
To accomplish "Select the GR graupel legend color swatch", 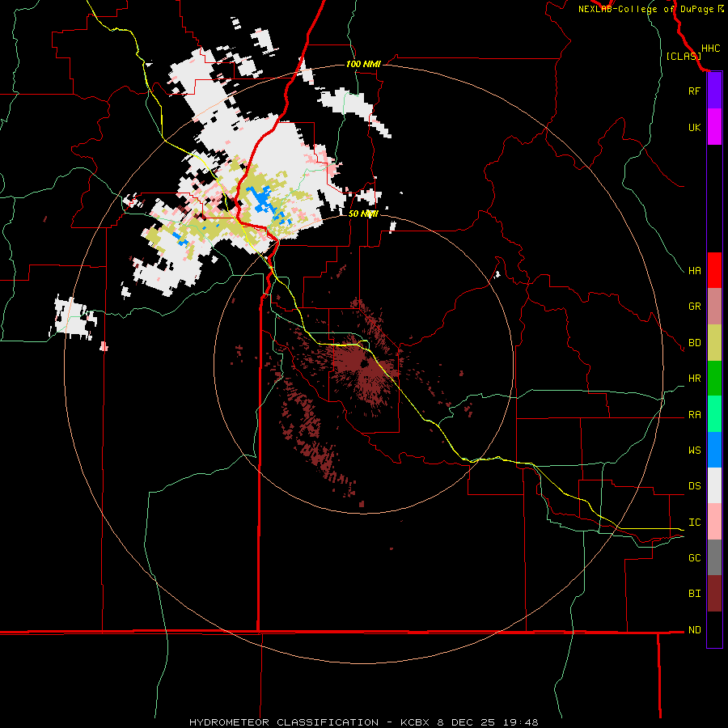I will point(714,307).
